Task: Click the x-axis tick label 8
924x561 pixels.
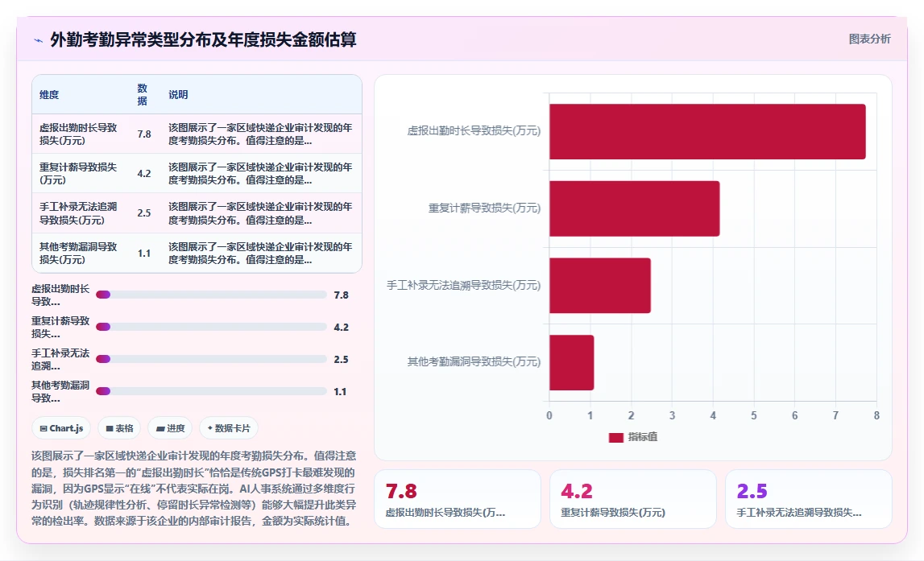Action: coord(876,415)
